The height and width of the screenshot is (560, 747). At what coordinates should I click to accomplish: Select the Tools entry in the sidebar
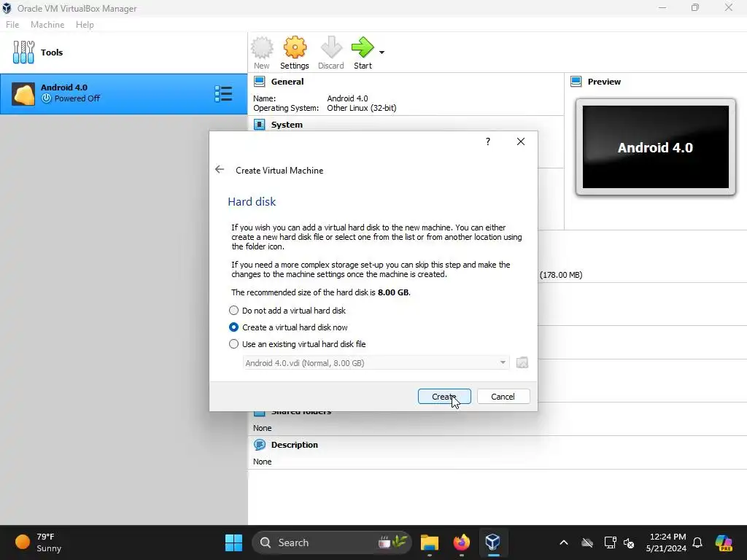(123, 52)
